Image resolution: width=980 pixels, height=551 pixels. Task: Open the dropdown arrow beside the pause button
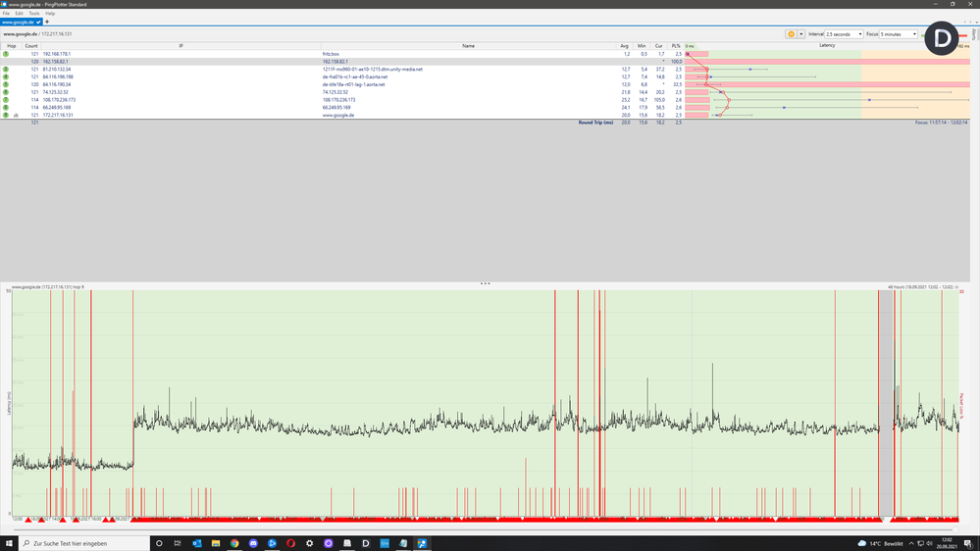click(801, 34)
